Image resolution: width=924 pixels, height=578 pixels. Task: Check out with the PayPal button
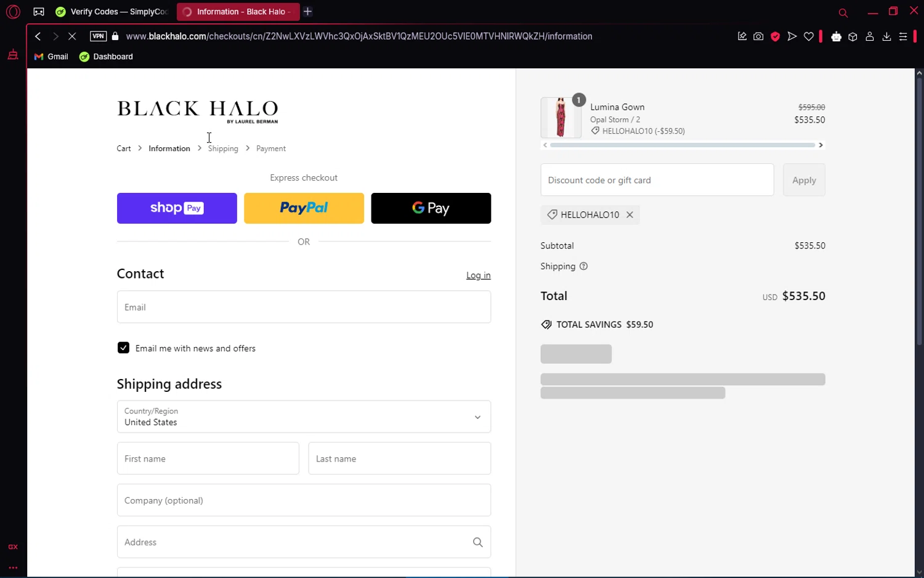pyautogui.click(x=304, y=208)
